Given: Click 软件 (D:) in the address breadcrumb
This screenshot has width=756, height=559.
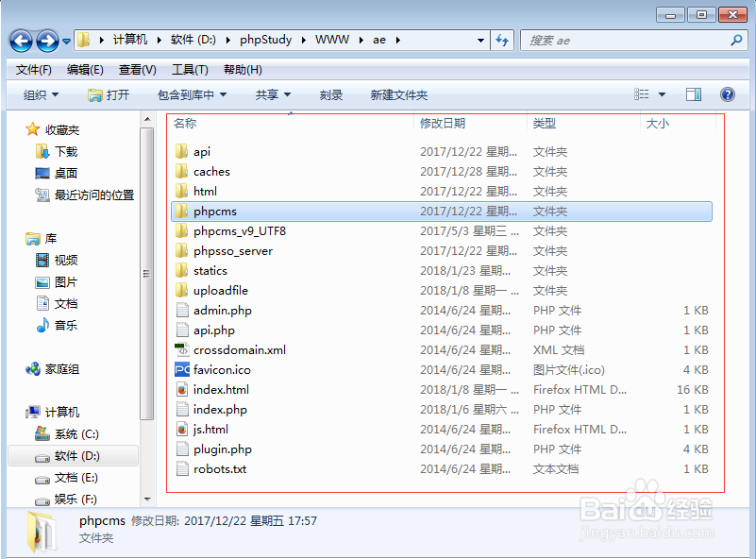Looking at the screenshot, I should [x=193, y=40].
